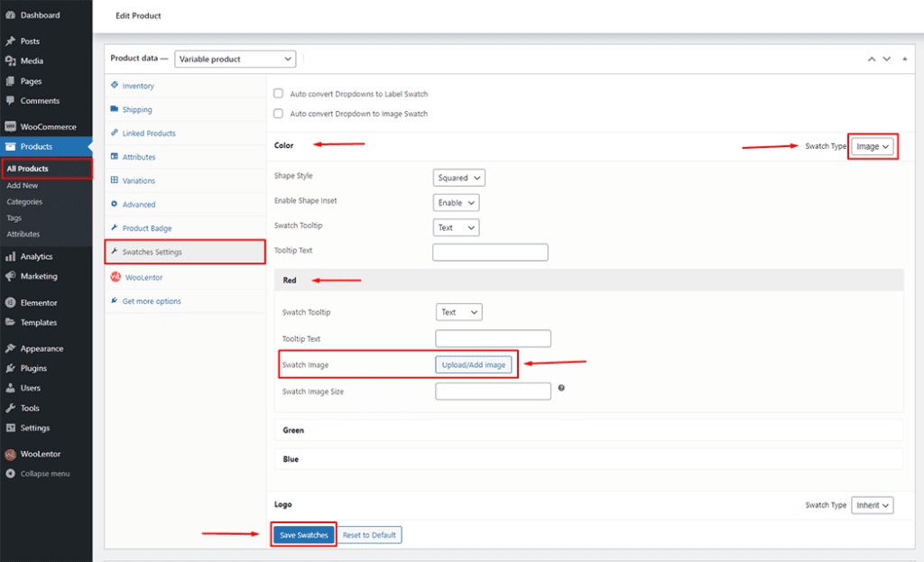Check Auto convert Dropdown to Image Swatch
This screenshot has height=562, width=924.
click(279, 114)
